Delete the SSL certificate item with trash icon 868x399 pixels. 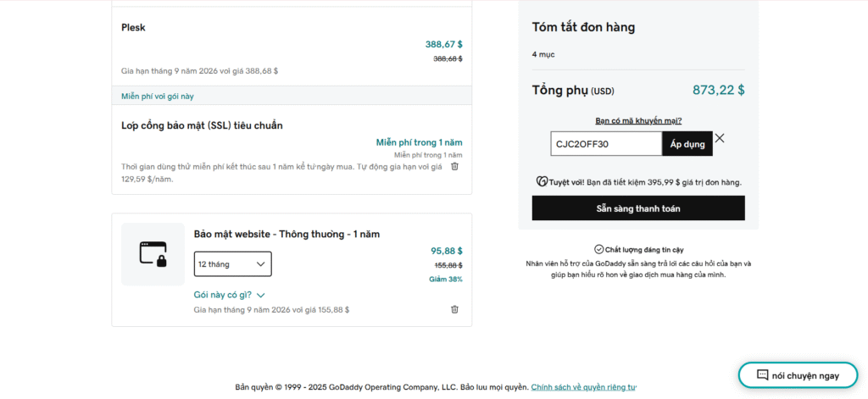454,167
